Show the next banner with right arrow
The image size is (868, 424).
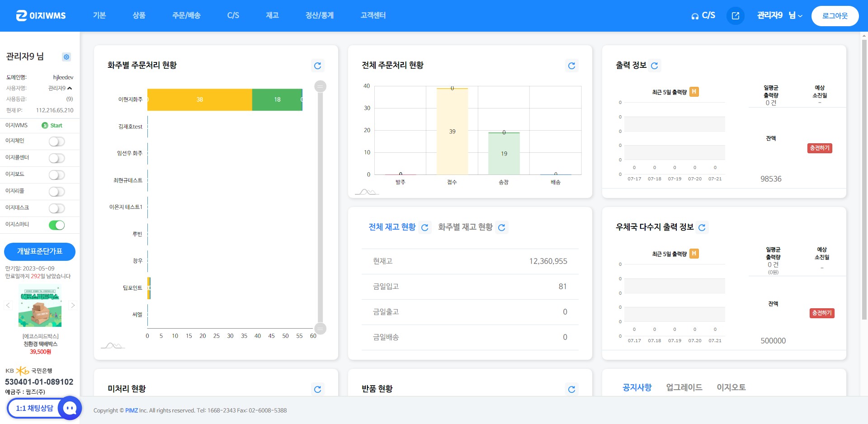click(x=73, y=306)
